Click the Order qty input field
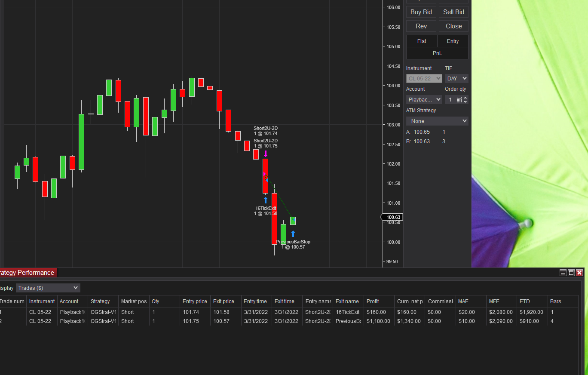The height and width of the screenshot is (375, 588). 450,100
